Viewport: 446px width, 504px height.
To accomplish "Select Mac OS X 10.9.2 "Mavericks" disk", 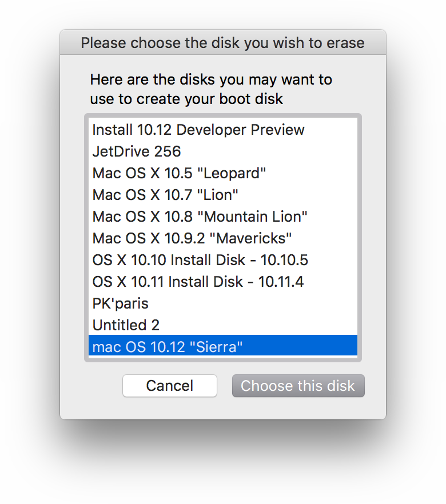I will pyautogui.click(x=223, y=238).
